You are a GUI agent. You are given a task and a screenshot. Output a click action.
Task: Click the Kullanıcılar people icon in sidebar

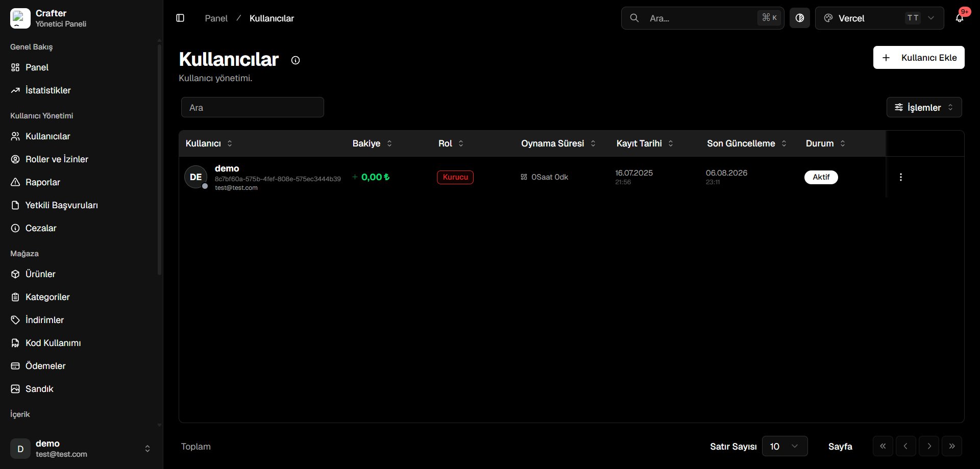pos(15,136)
